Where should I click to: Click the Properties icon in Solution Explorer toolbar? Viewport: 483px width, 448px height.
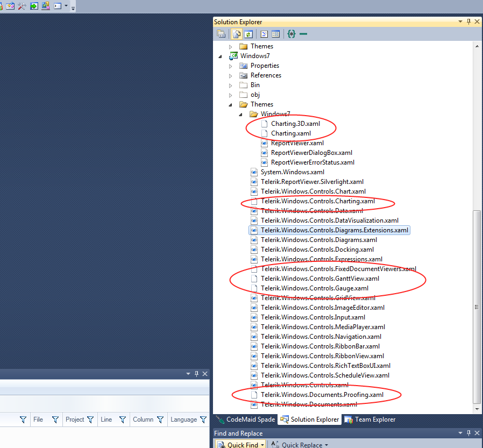pos(221,34)
